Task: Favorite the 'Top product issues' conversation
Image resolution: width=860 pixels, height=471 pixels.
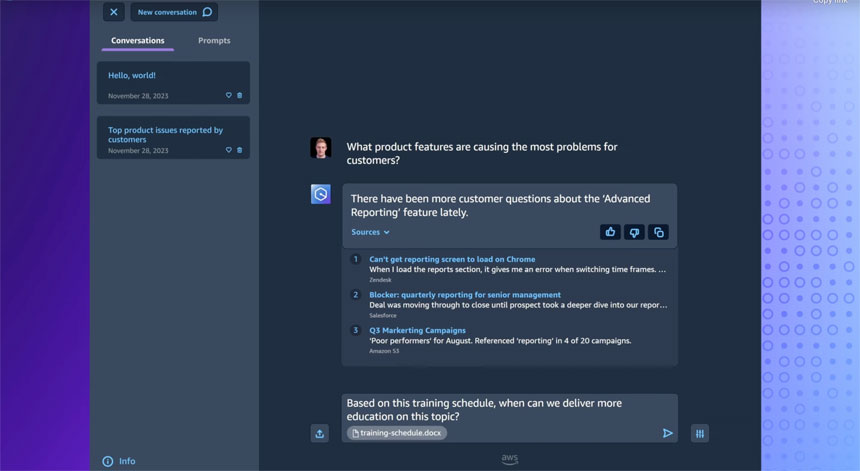Action: pyautogui.click(x=229, y=150)
